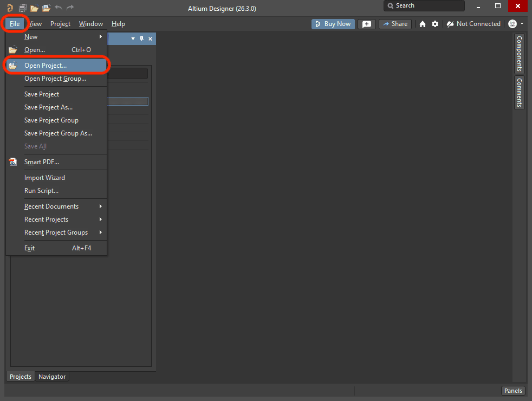Unpin the Projects panel

point(142,38)
